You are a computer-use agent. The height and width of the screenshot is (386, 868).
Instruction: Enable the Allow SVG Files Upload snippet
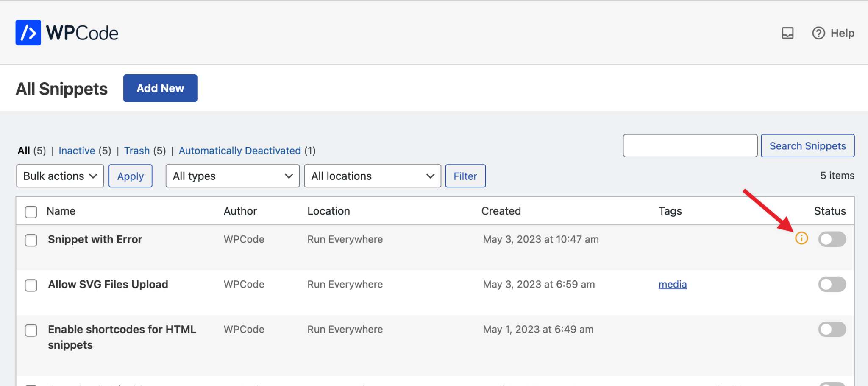[x=832, y=284]
